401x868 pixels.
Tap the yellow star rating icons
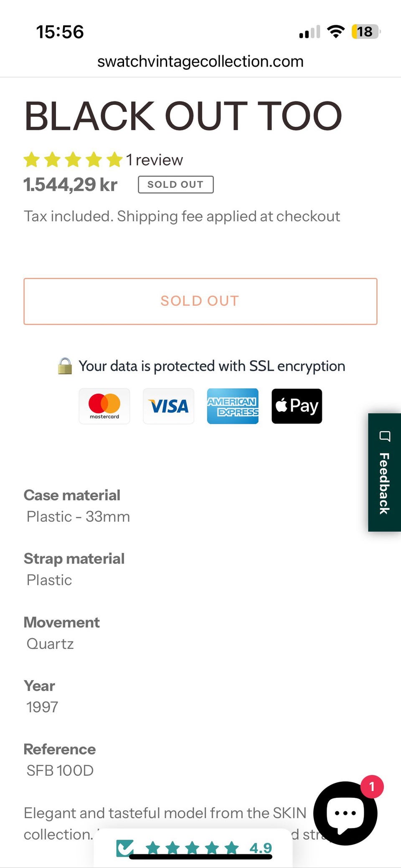73,160
